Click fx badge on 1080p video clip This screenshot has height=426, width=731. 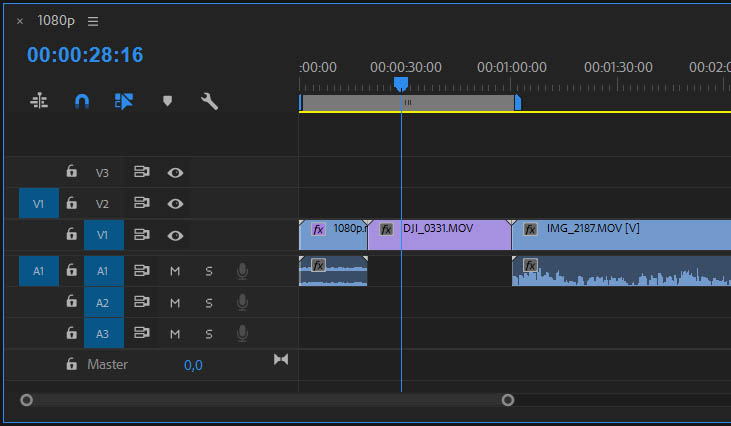coord(318,229)
